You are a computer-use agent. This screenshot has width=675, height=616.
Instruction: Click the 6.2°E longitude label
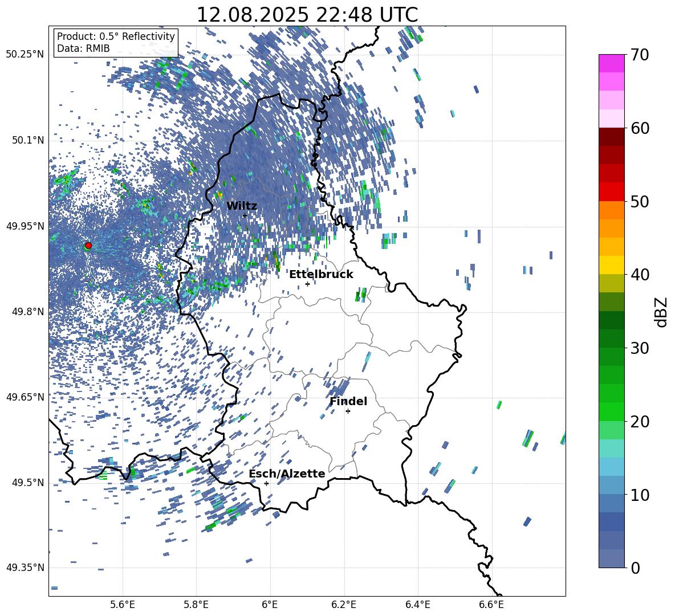pos(344,605)
